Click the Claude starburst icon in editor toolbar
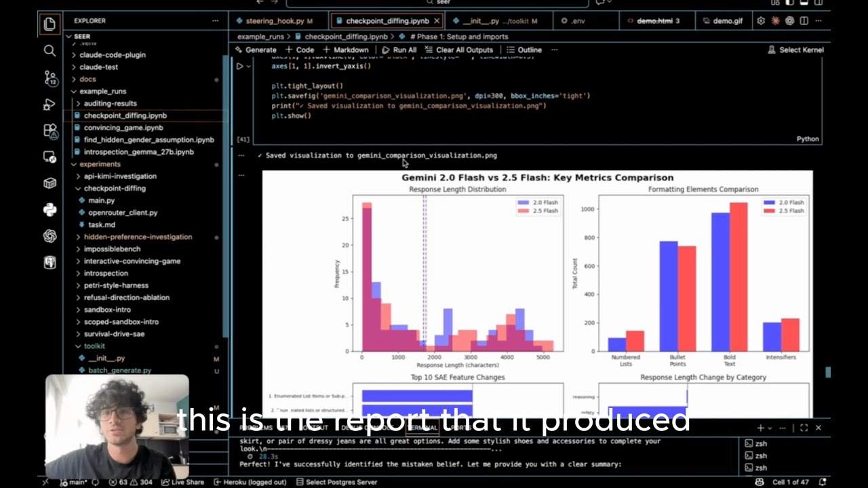This screenshot has height=488, width=868. tap(775, 21)
